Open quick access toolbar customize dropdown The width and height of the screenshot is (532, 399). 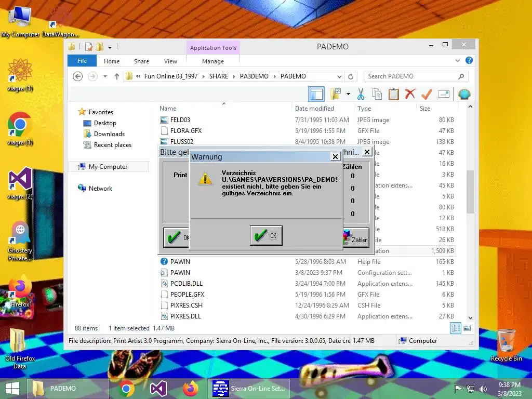point(110,47)
